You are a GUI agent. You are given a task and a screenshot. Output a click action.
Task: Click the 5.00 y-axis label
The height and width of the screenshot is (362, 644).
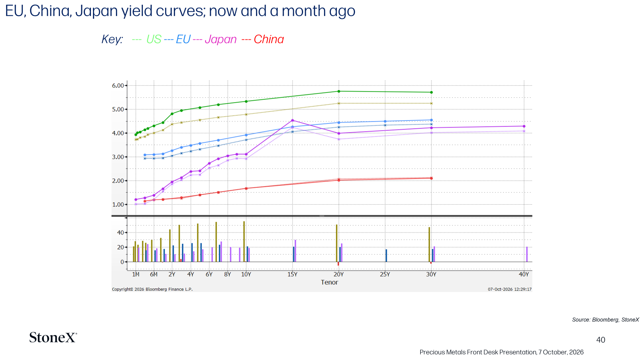pyautogui.click(x=118, y=109)
